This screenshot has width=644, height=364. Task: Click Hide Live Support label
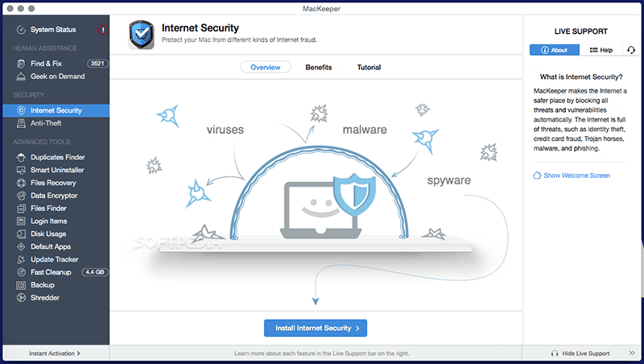coord(586,354)
